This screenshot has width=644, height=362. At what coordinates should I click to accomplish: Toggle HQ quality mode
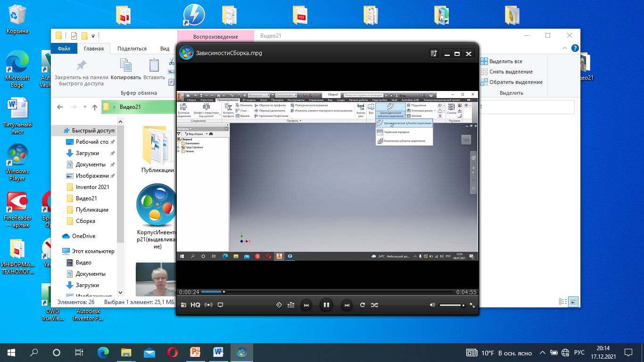point(195,305)
